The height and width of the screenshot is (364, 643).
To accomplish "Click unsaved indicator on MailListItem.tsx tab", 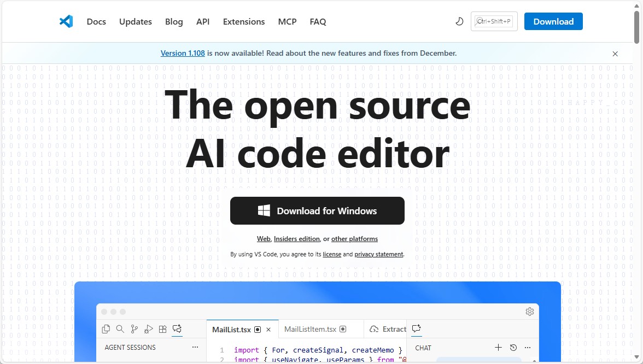I will 343,329.
